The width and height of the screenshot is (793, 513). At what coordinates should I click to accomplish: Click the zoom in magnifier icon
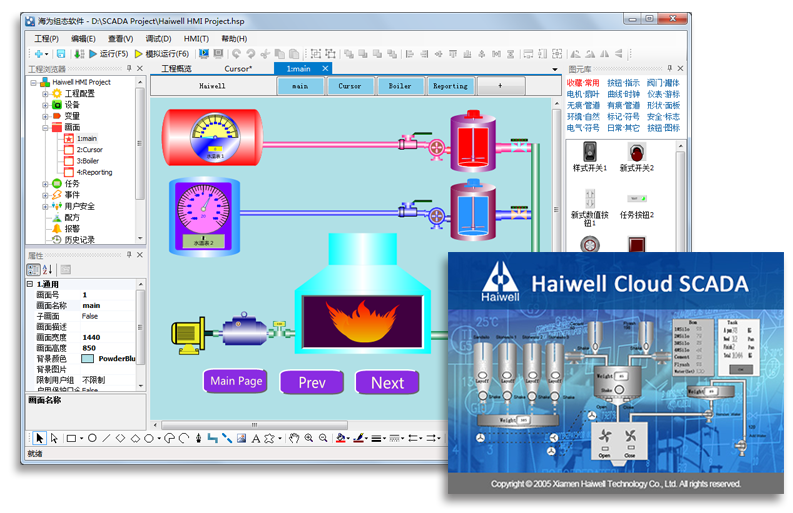[x=309, y=438]
